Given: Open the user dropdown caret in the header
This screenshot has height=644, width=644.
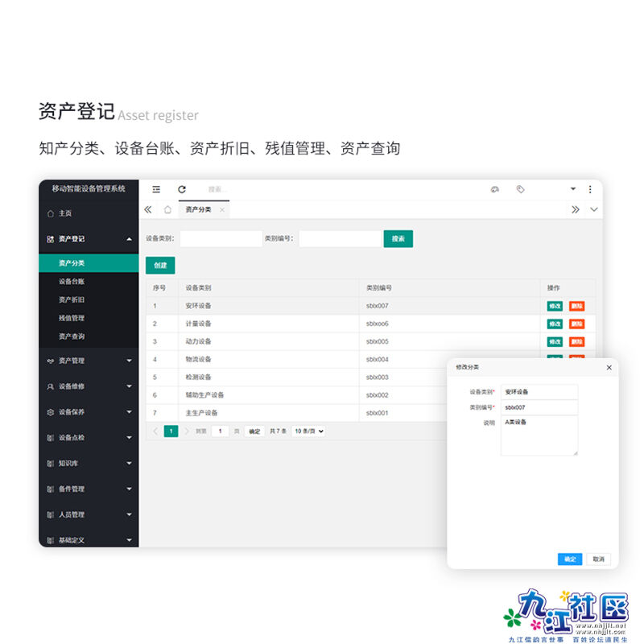Looking at the screenshot, I should (573, 189).
